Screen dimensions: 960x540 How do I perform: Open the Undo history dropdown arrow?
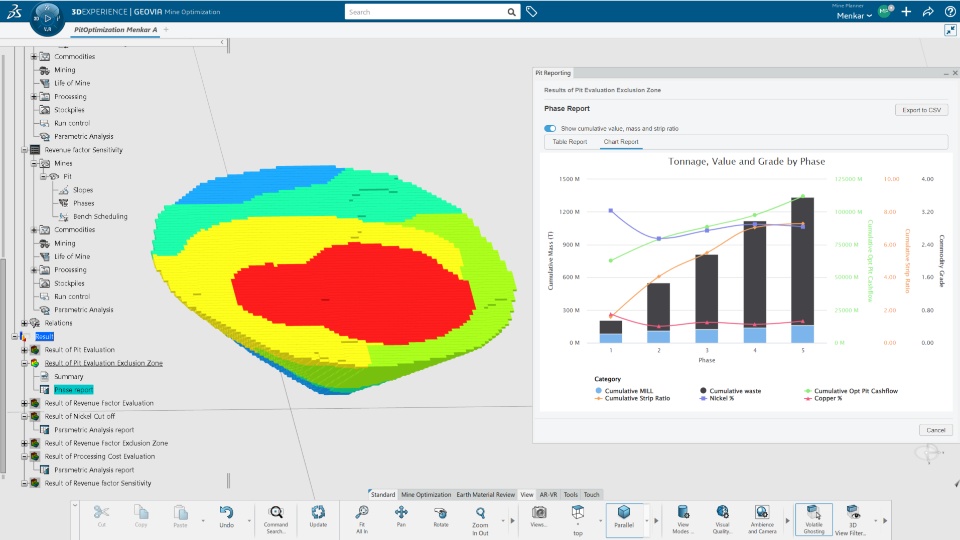point(249,521)
